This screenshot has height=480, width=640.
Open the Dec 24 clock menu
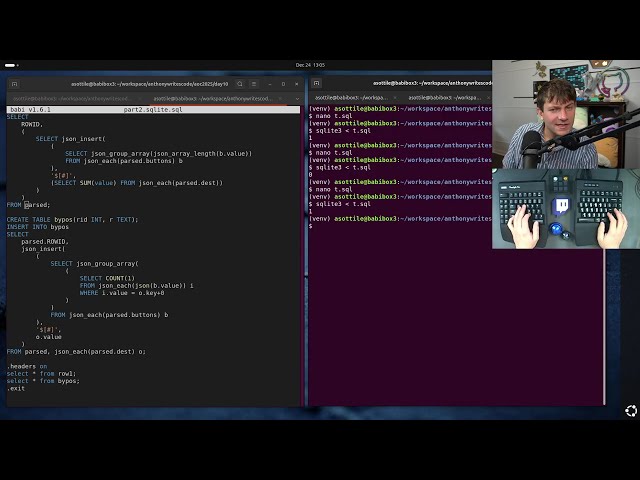(x=310, y=65)
